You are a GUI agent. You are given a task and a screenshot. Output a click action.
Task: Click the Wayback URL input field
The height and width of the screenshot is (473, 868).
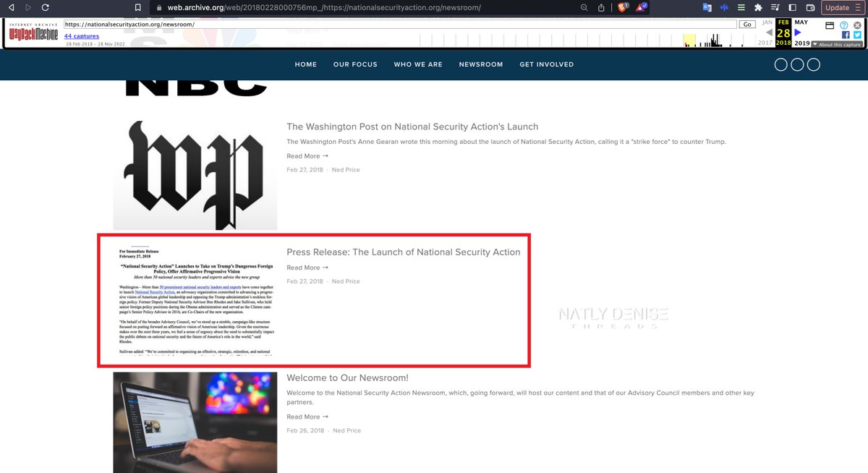400,25
